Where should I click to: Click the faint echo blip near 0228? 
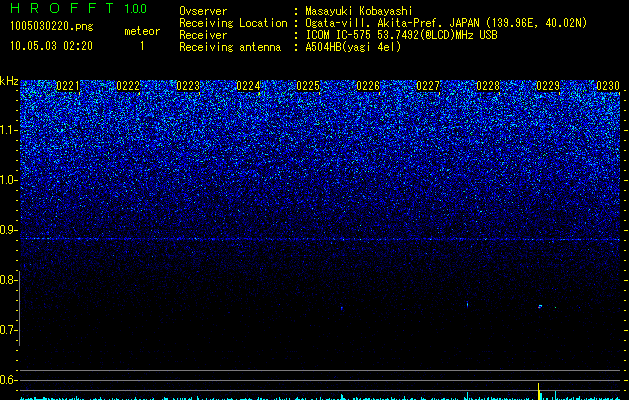(x=467, y=305)
